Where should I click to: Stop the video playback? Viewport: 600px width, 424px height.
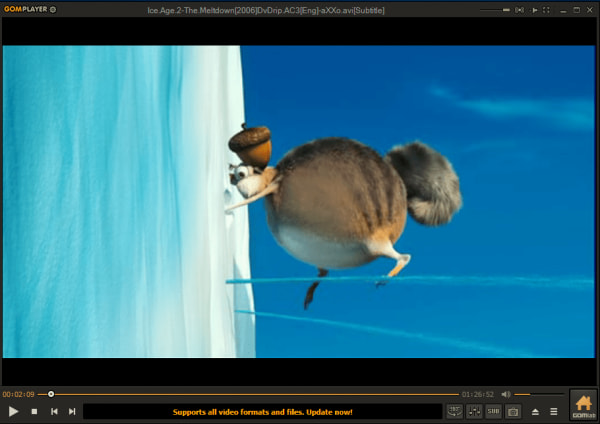pos(34,411)
